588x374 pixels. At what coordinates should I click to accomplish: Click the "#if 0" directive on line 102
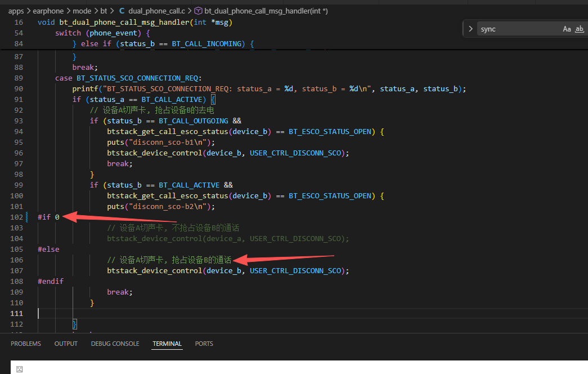click(x=48, y=217)
